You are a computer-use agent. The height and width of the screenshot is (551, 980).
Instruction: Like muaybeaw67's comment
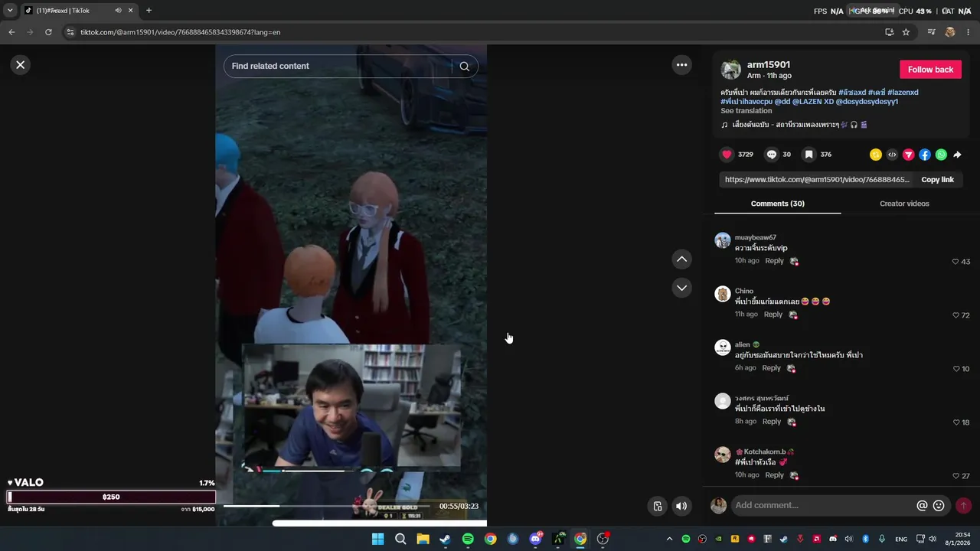955,262
